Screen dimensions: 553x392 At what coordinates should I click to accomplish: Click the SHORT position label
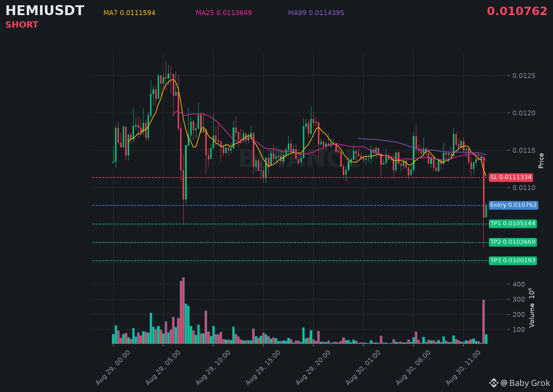click(x=22, y=25)
